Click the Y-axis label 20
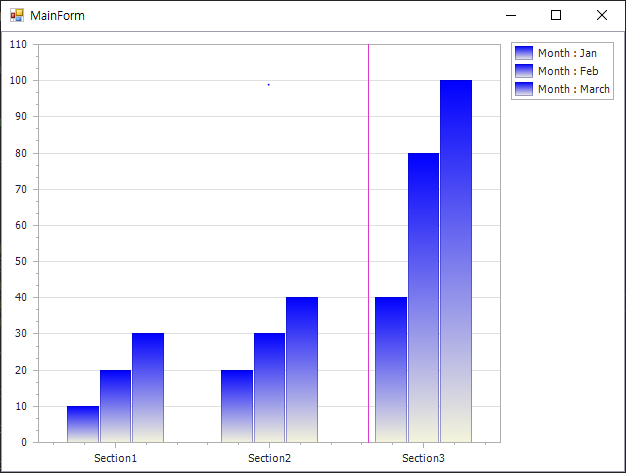Image resolution: width=626 pixels, height=473 pixels. pyautogui.click(x=21, y=370)
